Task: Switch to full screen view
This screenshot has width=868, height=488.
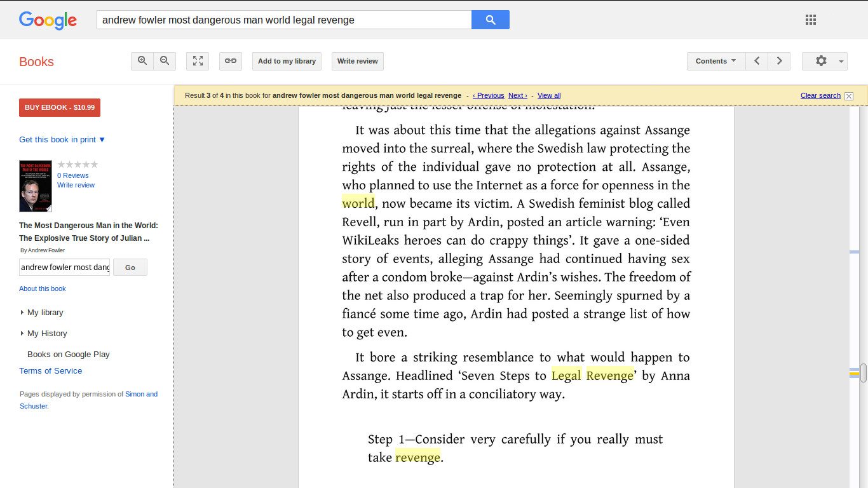Action: pos(198,61)
